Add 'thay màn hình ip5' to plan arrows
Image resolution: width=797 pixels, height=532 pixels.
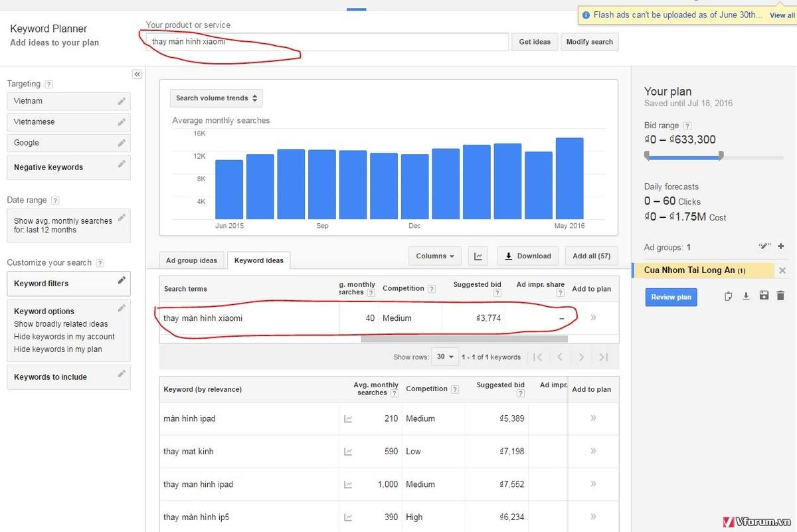click(x=593, y=517)
